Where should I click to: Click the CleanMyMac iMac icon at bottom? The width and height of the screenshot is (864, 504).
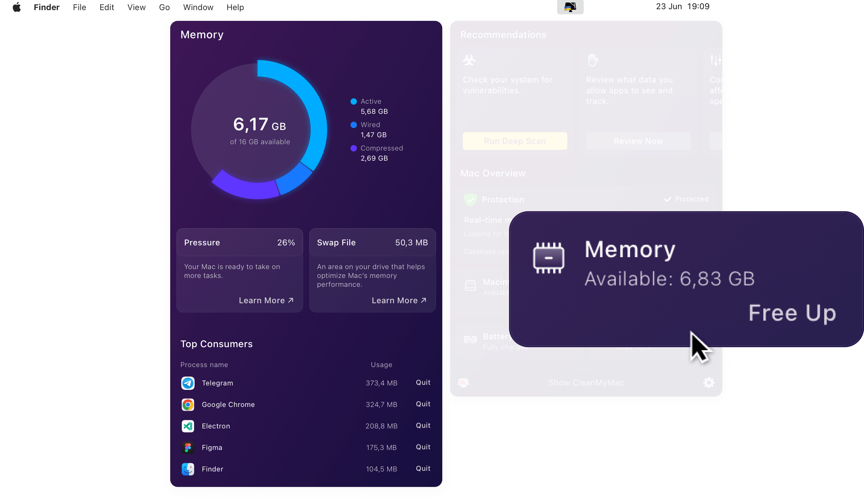tap(463, 383)
